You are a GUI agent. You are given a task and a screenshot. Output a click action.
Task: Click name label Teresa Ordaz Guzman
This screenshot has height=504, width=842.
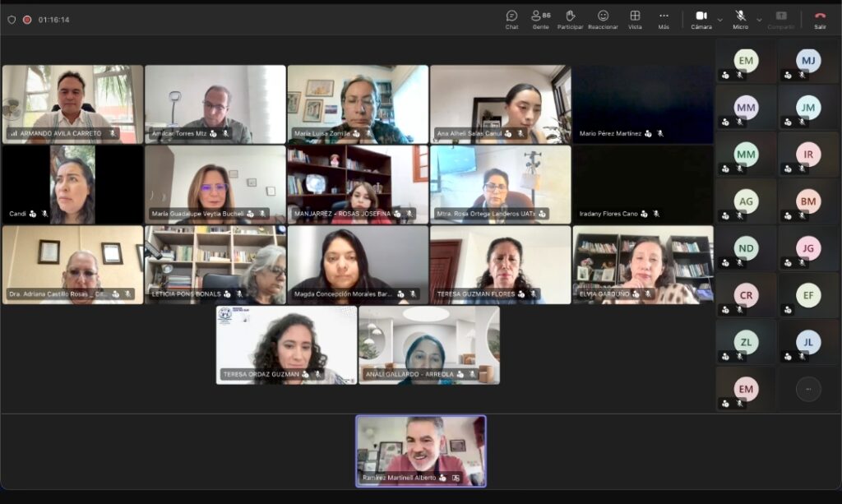point(261,374)
